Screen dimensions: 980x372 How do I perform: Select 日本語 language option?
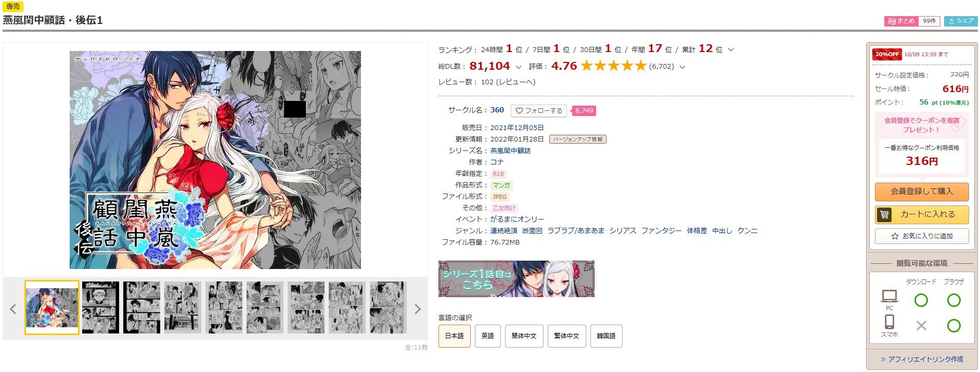coord(454,336)
